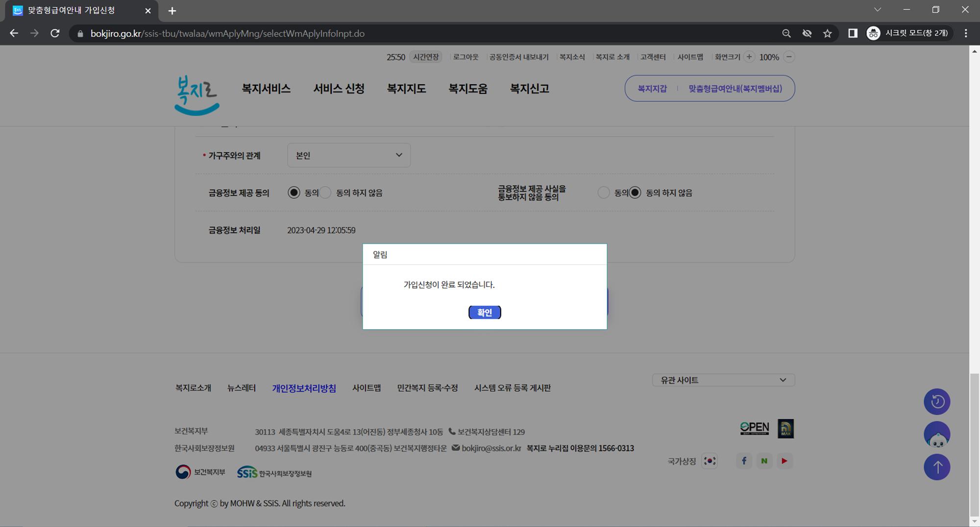Viewport: 980px width, 527px height.
Task: Select 동의 for 금융정보 제공 동의
Action: pyautogui.click(x=294, y=192)
